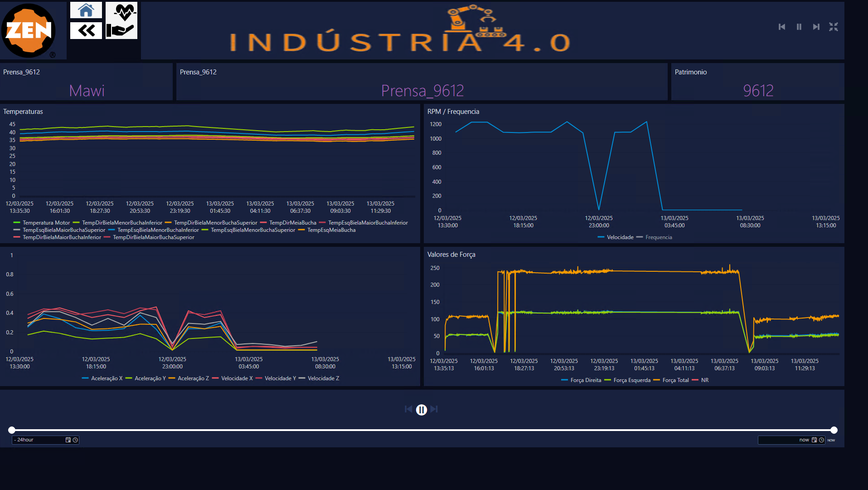Click the right end handle of time slider

pos(834,430)
